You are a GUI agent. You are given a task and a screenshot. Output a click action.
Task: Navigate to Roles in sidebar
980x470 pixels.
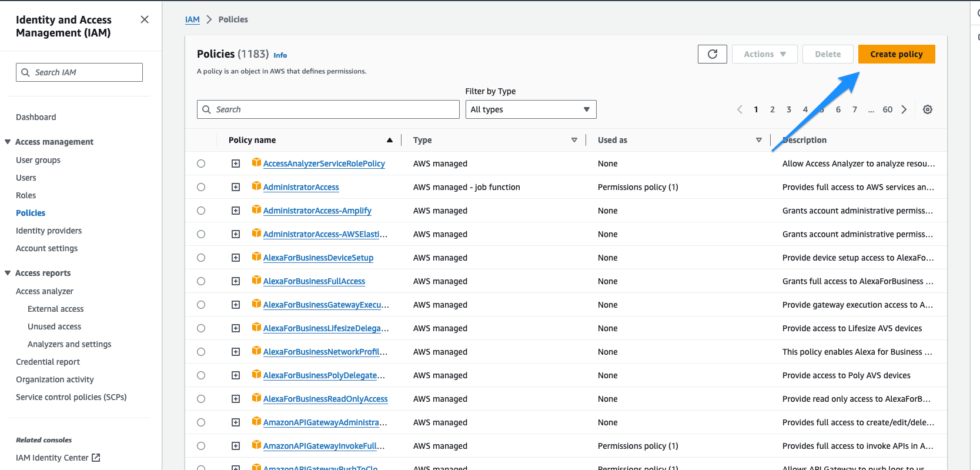pos(26,195)
